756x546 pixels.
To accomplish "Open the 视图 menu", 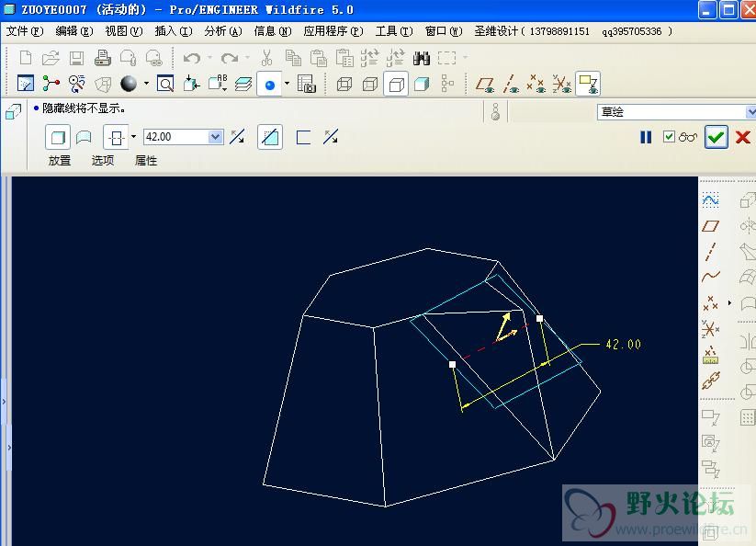I will click(124, 31).
